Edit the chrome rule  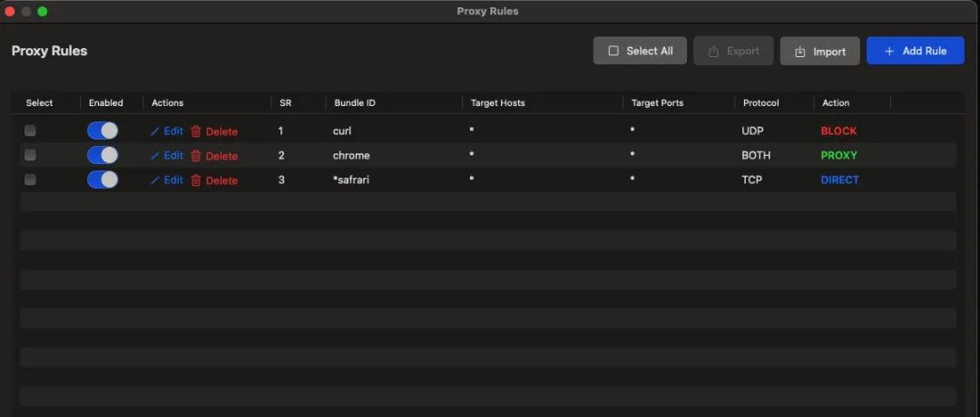(167, 155)
